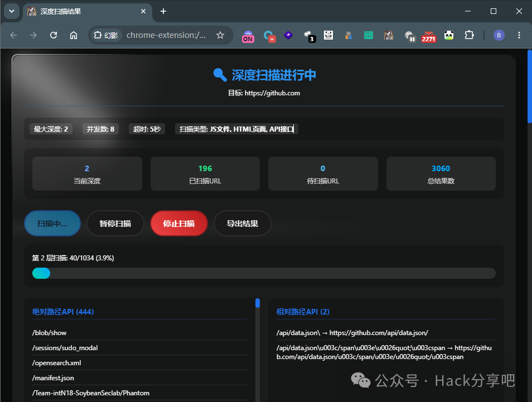Open the tab search dropdown arrow
This screenshot has width=532, height=402.
[x=12, y=11]
